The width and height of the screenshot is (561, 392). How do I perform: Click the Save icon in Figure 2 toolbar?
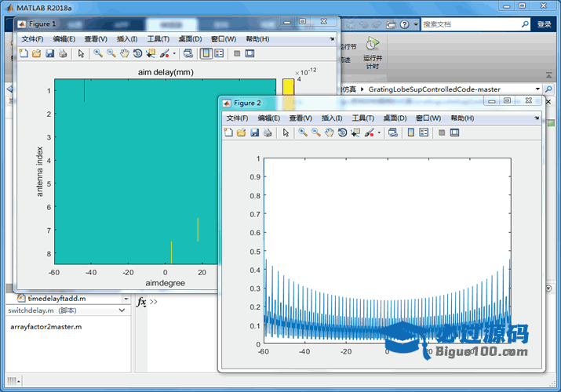(255, 132)
